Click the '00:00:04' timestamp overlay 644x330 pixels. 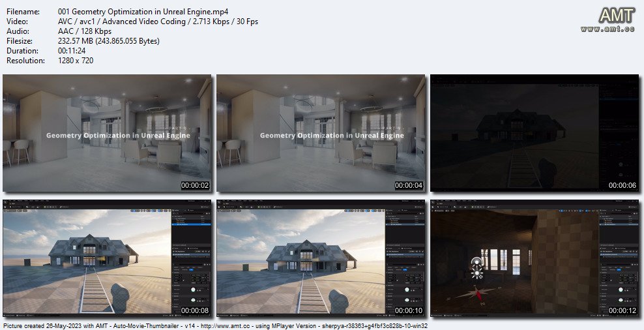point(409,185)
